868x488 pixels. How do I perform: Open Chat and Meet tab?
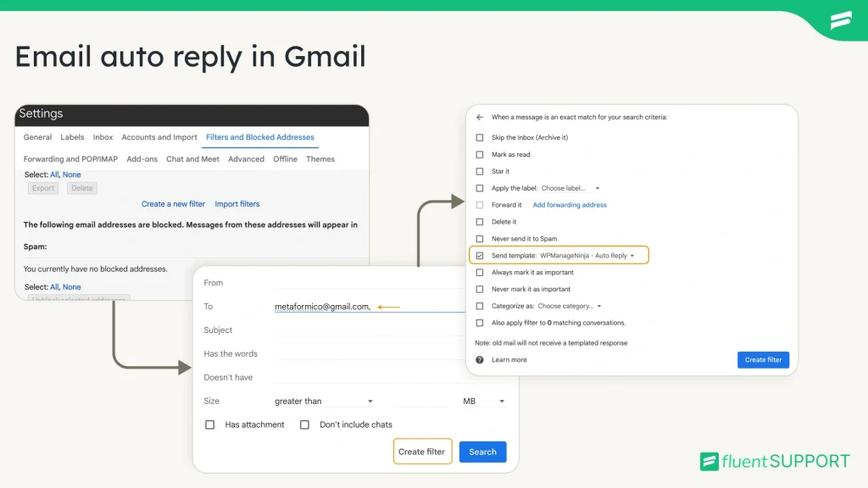tap(192, 158)
